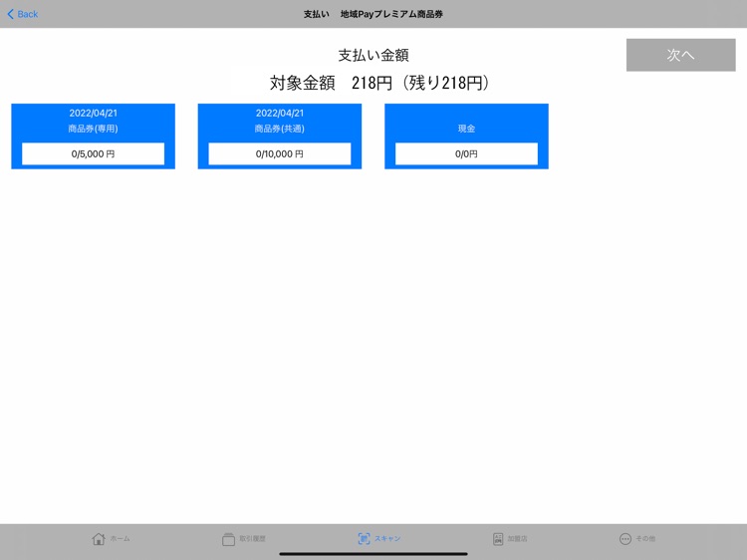This screenshot has height=560, width=747.
Task: Open the その他 more options icon
Action: click(625, 539)
